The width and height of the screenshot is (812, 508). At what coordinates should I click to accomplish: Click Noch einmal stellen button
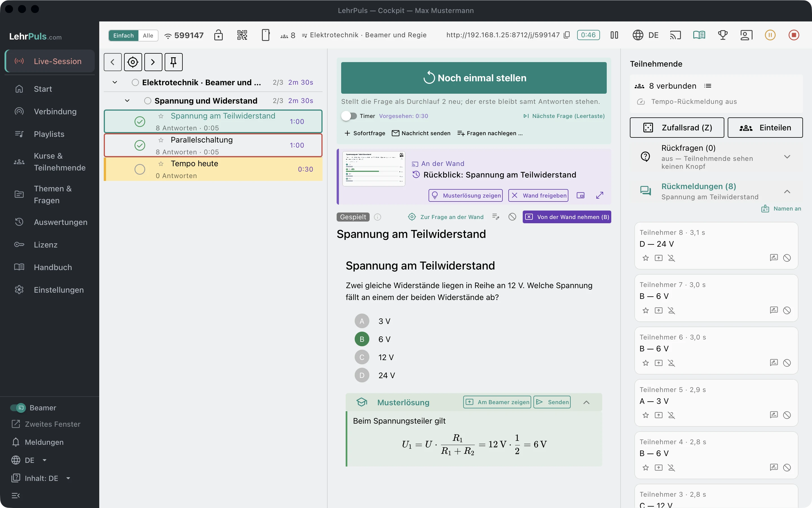click(x=473, y=78)
